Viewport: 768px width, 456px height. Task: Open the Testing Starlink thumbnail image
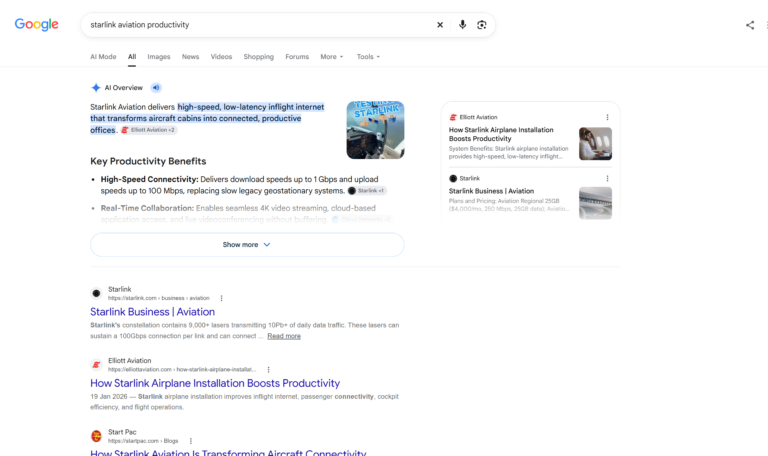(x=376, y=130)
